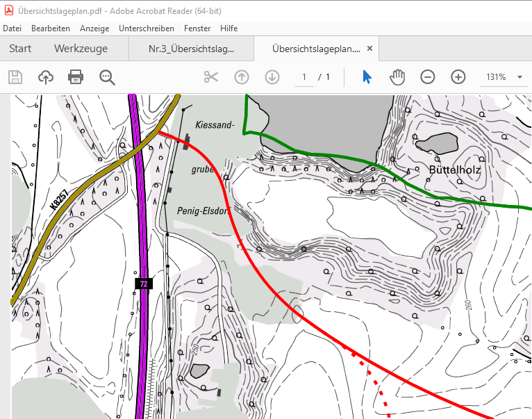532x419 pixels.
Task: Zoom in with plus button
Action: coord(458,77)
